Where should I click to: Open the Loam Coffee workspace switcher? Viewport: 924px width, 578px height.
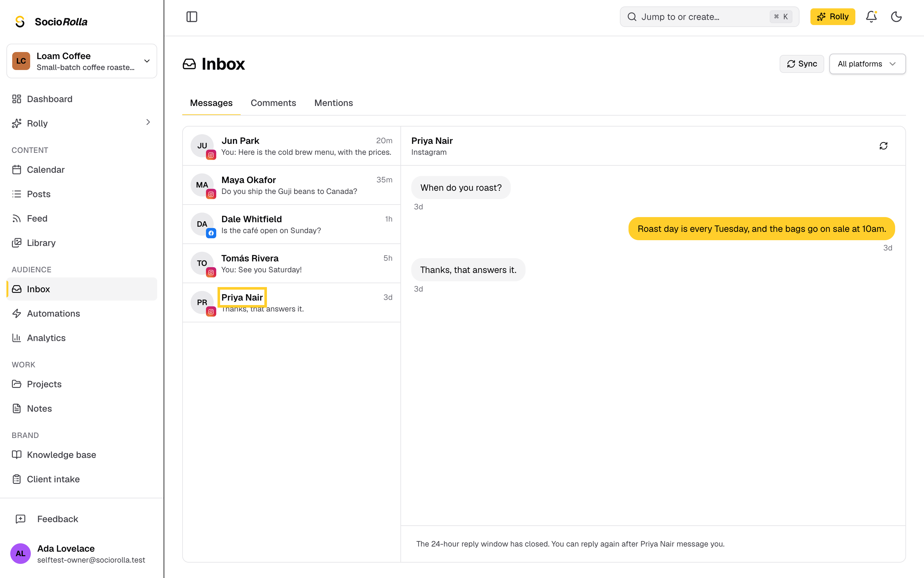[82, 61]
